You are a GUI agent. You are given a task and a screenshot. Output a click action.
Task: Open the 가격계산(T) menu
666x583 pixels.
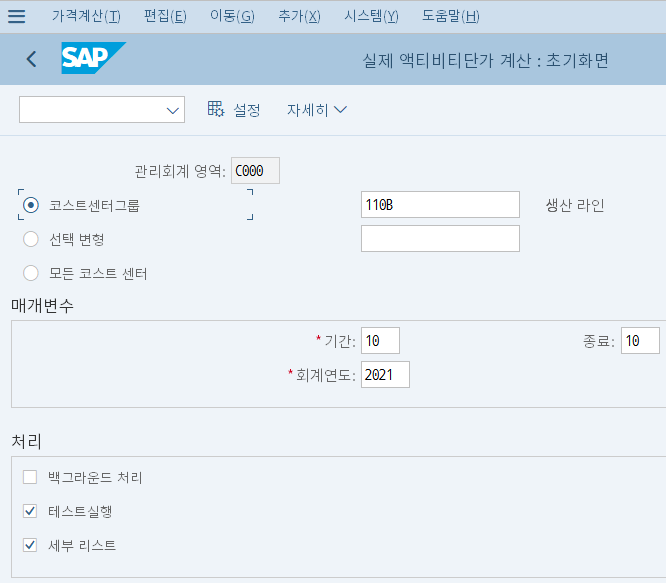(86, 16)
